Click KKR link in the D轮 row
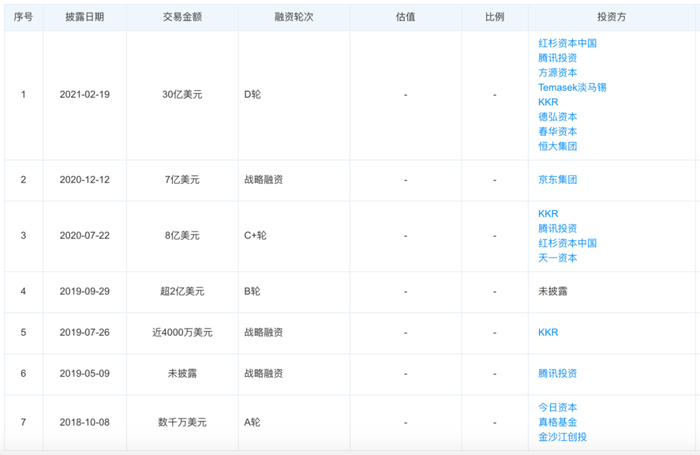Screen dimensions: 700x455 pos(548,102)
